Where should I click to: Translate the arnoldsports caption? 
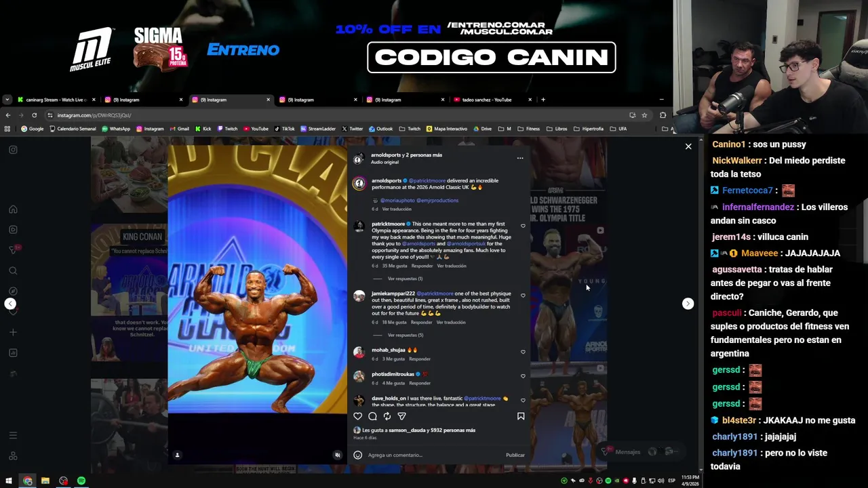pyautogui.click(x=397, y=209)
